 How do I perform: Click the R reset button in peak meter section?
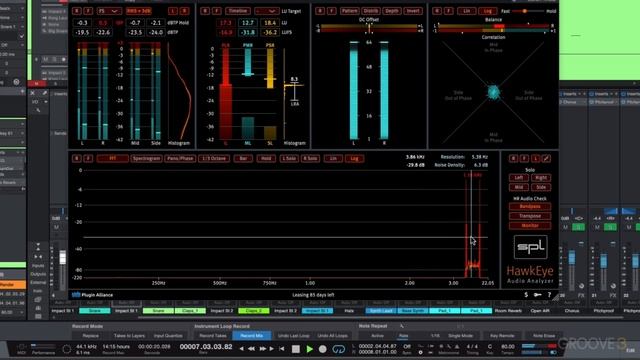76,11
